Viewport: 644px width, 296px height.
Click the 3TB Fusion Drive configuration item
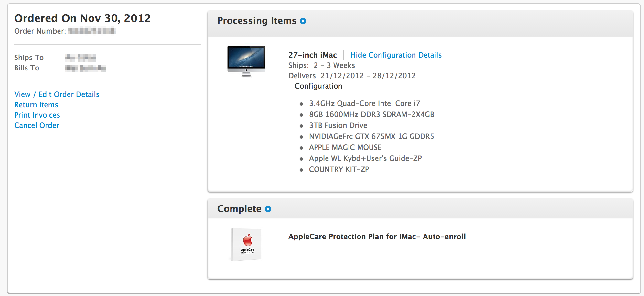click(x=338, y=125)
